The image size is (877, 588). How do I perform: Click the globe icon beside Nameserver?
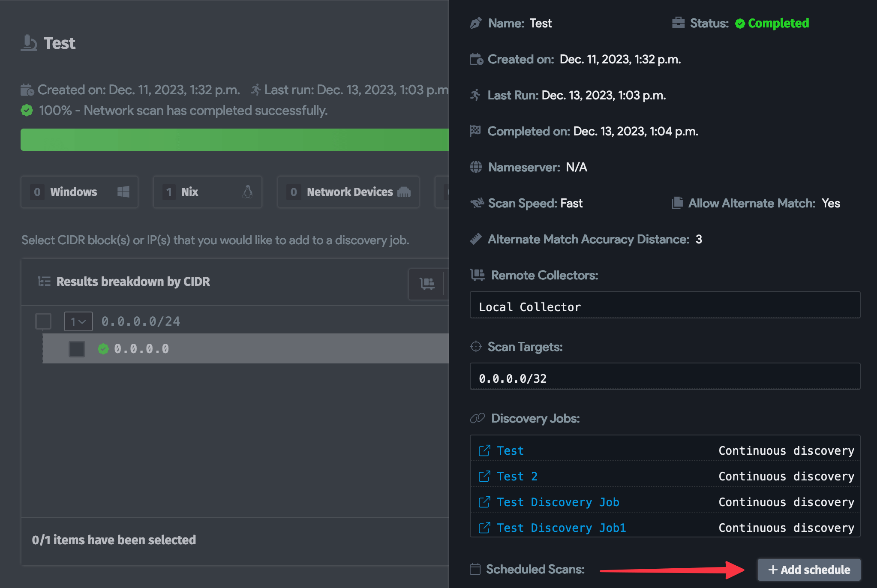[x=476, y=167]
